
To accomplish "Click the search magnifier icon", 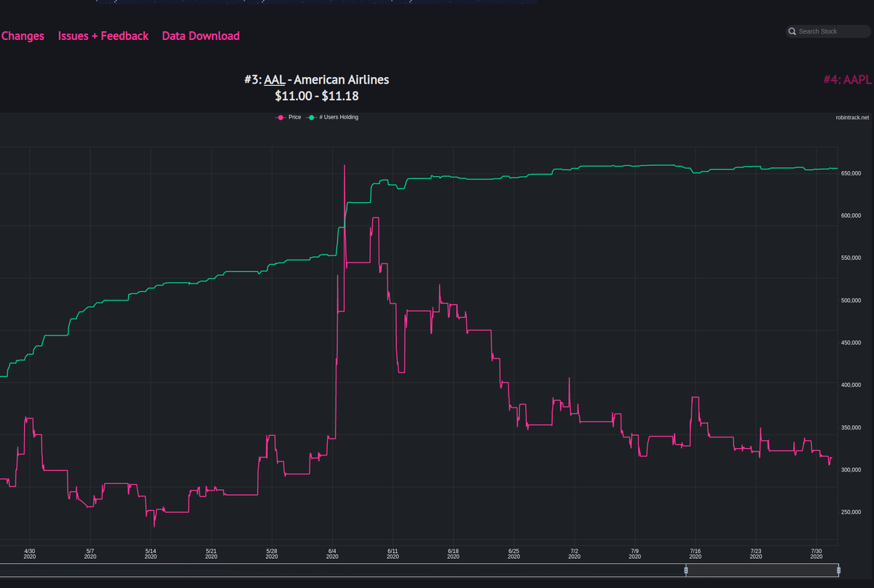I will tap(792, 31).
